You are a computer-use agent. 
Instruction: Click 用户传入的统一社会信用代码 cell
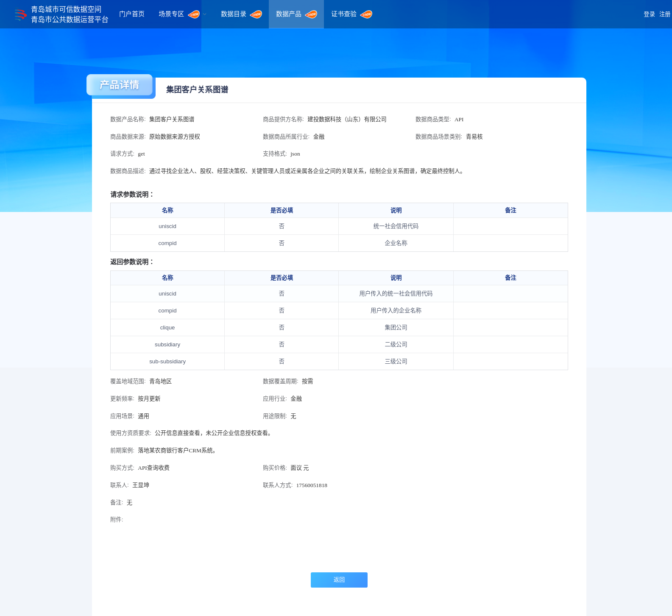[x=396, y=294]
